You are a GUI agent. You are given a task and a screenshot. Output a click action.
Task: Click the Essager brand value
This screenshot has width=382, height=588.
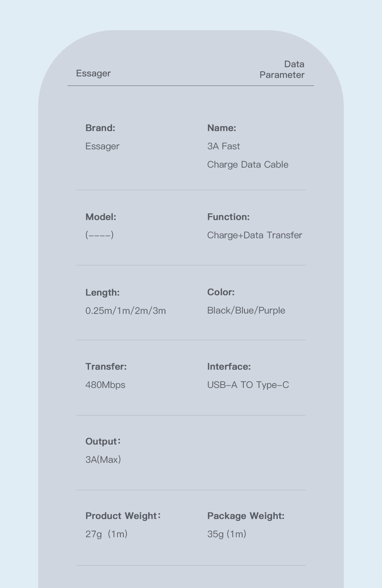coord(102,146)
